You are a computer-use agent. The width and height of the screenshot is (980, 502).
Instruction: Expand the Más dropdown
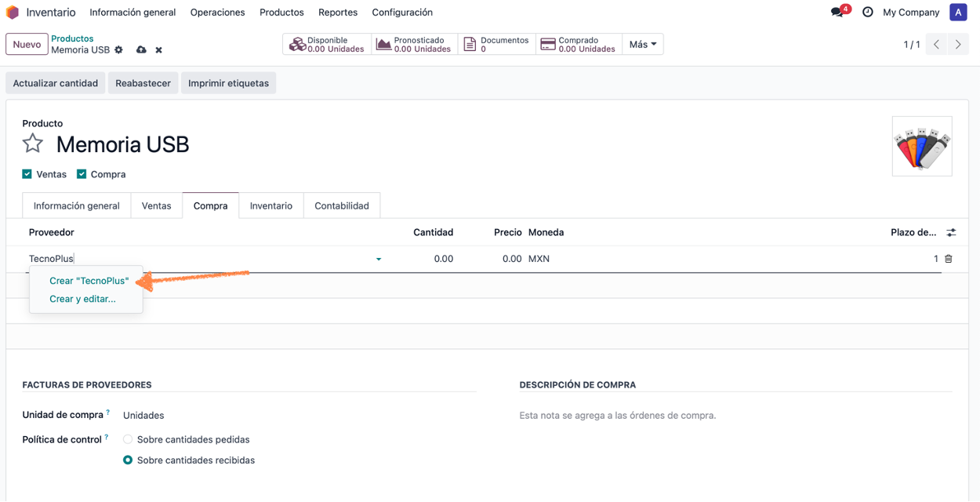[x=643, y=45]
